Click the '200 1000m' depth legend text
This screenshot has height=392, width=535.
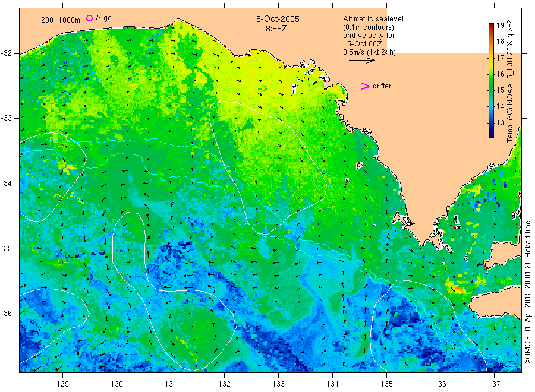pos(61,20)
